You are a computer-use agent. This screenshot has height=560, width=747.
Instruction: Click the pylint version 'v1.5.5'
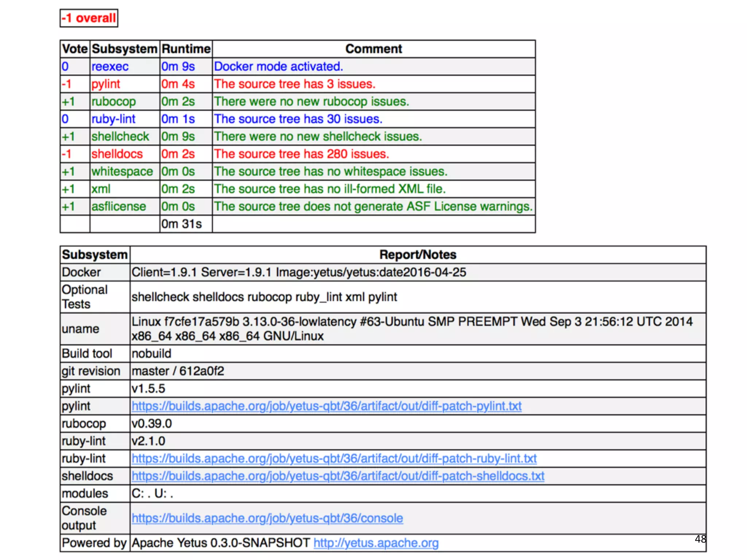click(148, 389)
